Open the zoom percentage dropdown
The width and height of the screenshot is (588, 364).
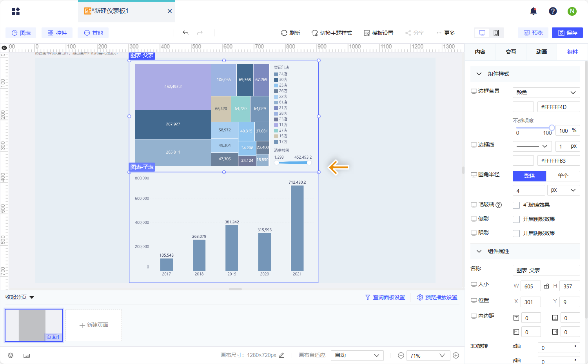[428, 355]
